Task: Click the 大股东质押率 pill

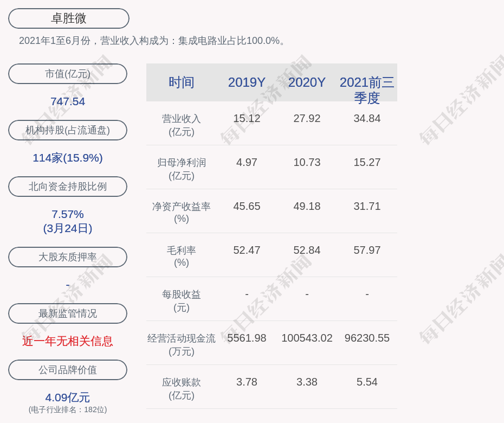Action: click(x=68, y=257)
